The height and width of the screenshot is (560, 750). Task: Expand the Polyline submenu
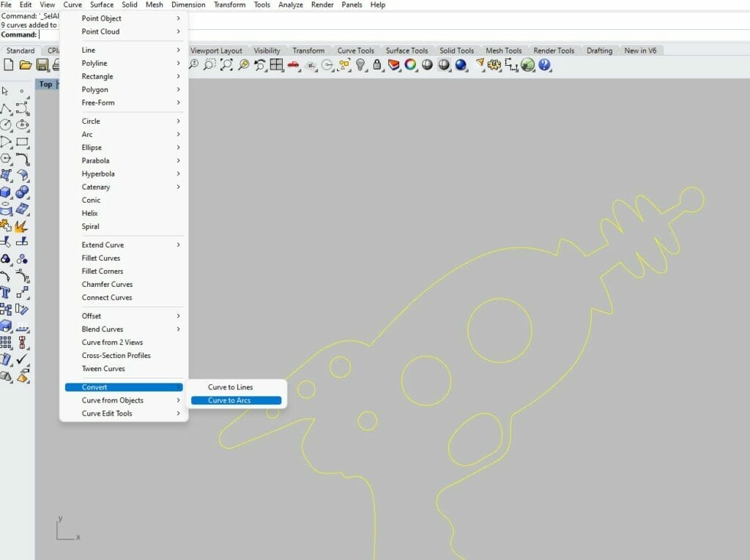point(124,63)
